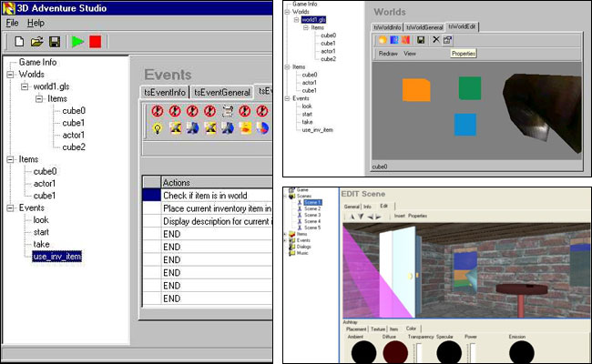Viewport: 592px width, 364px height.
Task: Click the floppy disk icon in Worlds toolbar
Action: point(420,40)
